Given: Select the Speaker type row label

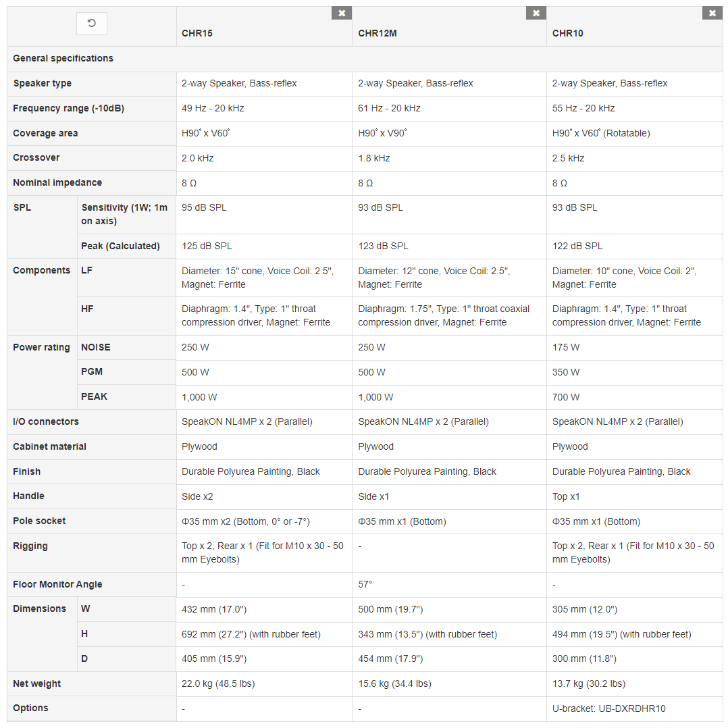Looking at the screenshot, I should [x=43, y=83].
